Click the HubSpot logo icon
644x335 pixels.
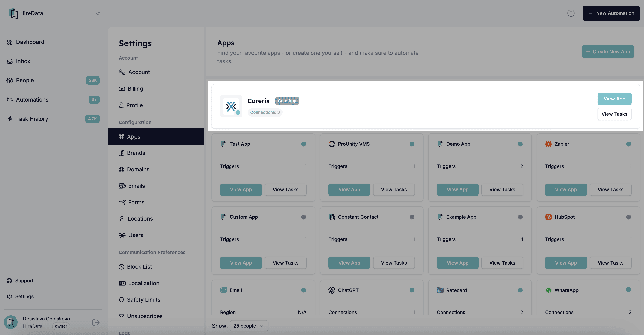[548, 217]
